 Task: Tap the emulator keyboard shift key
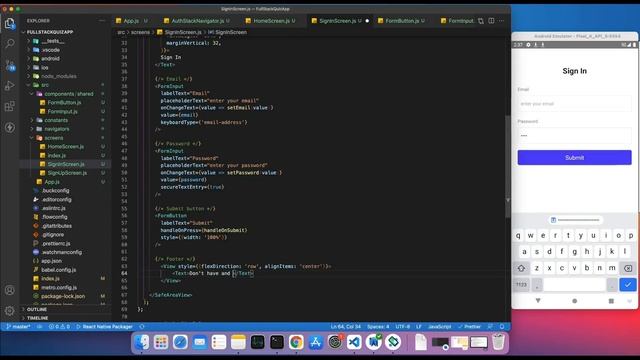tap(521, 268)
